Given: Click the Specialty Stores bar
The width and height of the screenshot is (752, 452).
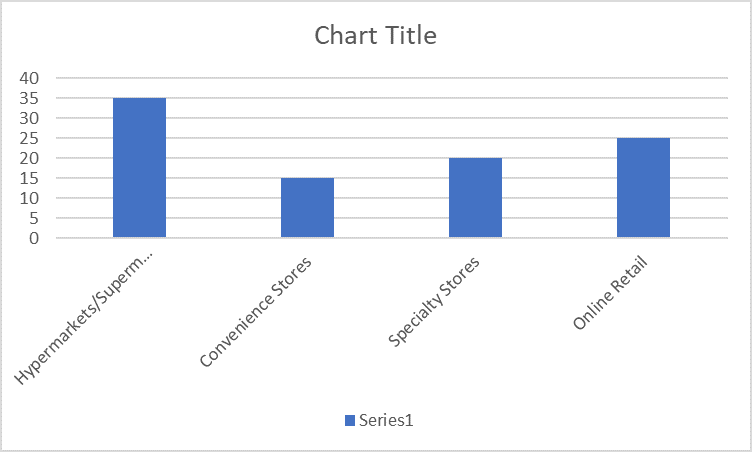Looking at the screenshot, I should pos(475,198).
